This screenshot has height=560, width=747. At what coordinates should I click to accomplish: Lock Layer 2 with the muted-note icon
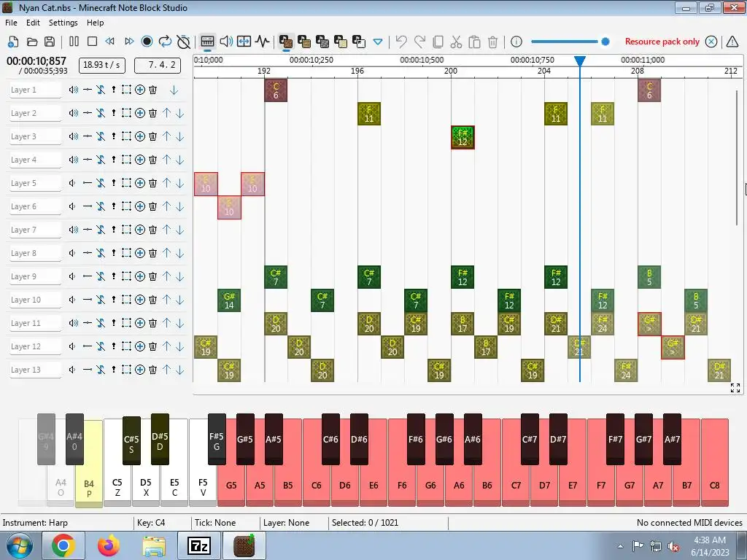[101, 113]
